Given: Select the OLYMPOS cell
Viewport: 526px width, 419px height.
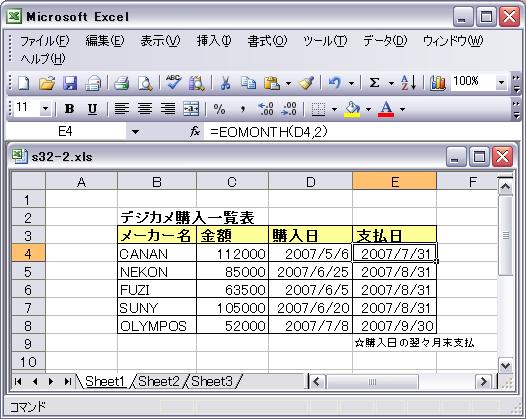Looking at the screenshot, I should click(157, 325).
